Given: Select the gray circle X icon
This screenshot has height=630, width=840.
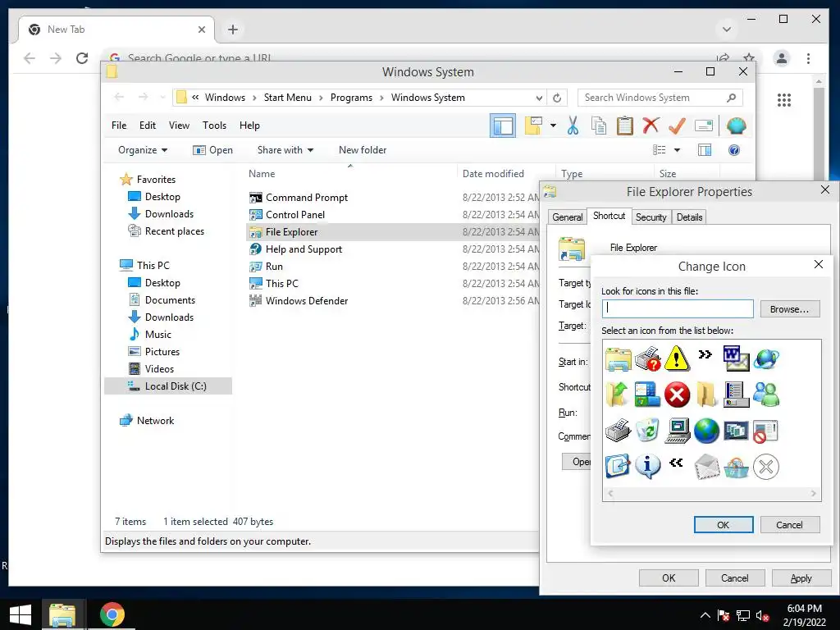Looking at the screenshot, I should pyautogui.click(x=766, y=467).
